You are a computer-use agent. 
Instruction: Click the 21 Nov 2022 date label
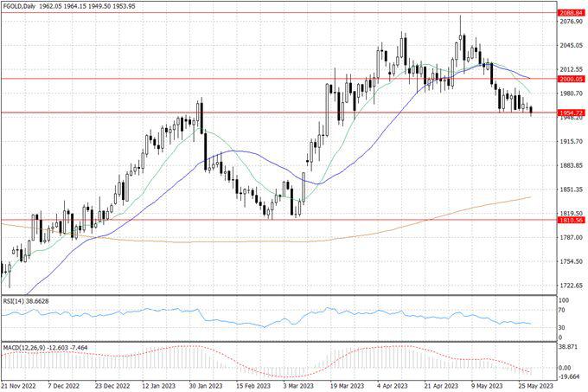(17, 387)
